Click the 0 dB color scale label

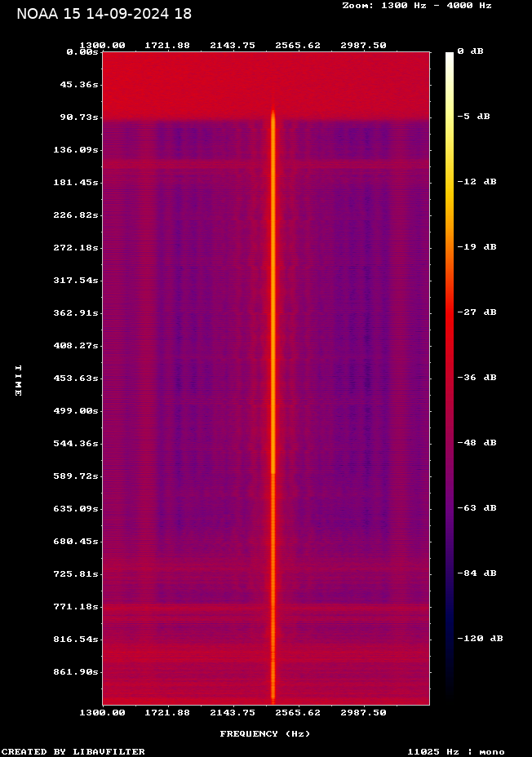470,51
